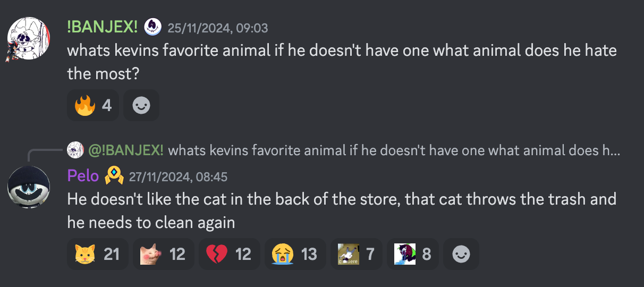
Task: Click the 27/11/2024, 08:45 timestamp
Action: click(x=179, y=176)
